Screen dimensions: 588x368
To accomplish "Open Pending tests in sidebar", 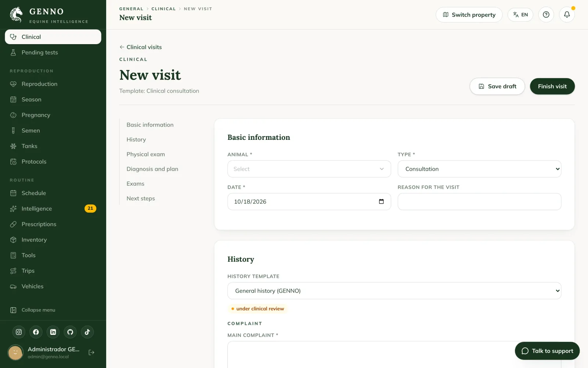I will point(53,53).
